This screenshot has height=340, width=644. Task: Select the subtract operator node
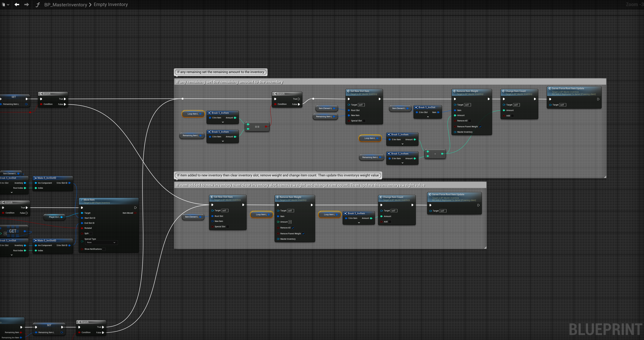(435, 154)
